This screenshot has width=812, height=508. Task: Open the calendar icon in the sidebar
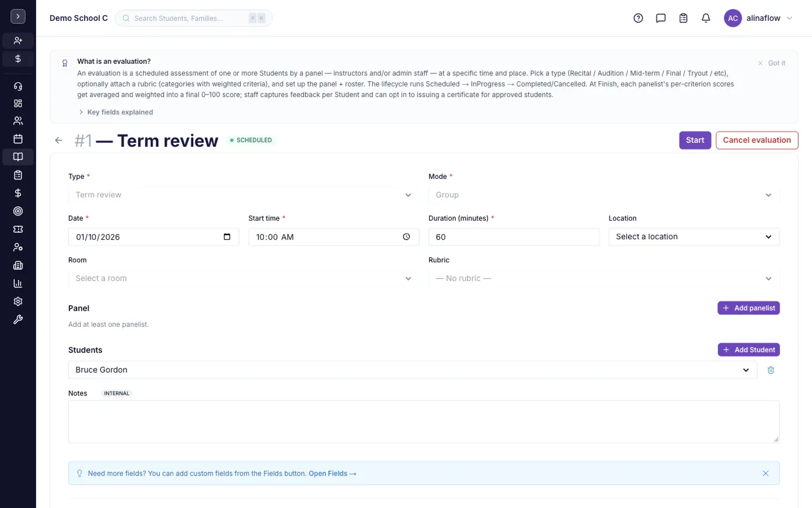[x=18, y=139]
